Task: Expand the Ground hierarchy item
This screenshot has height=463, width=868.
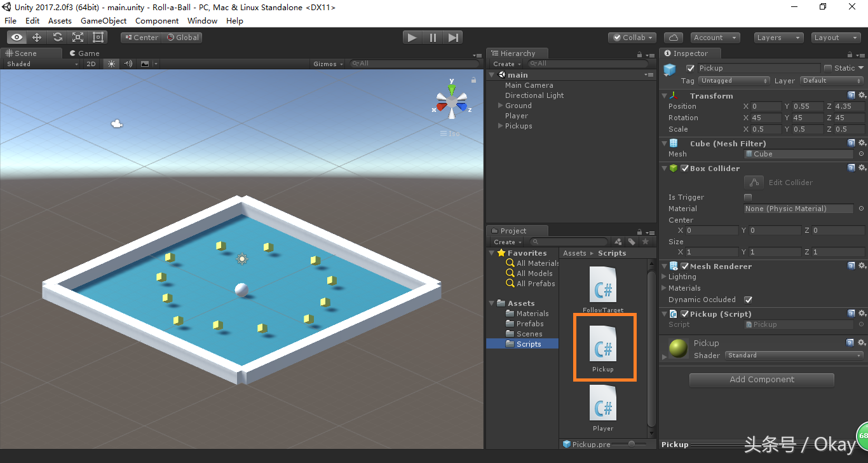Action: (501, 106)
